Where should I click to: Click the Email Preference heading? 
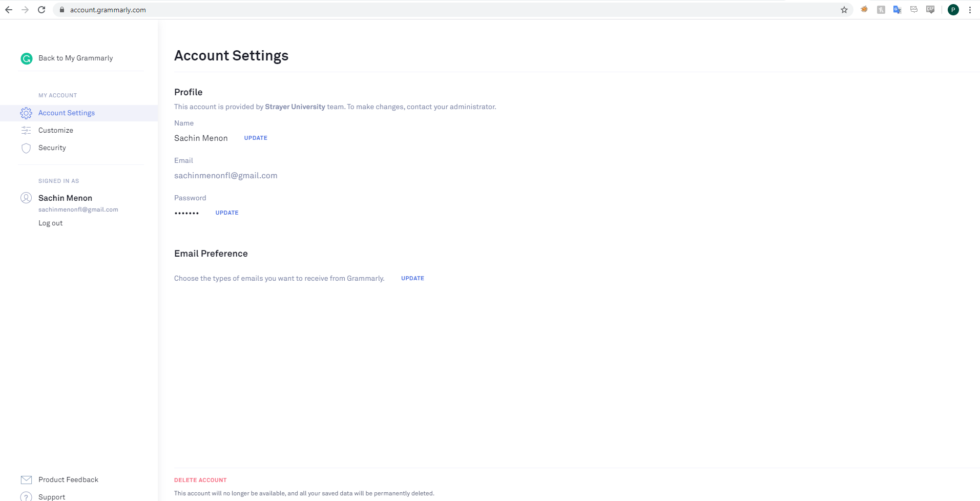(211, 254)
